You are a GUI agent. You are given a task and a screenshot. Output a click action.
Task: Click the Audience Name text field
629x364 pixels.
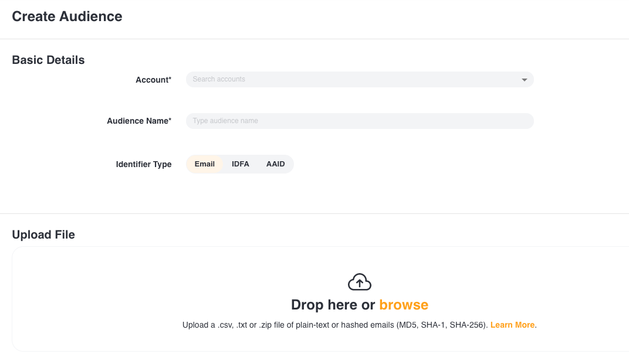[359, 121]
